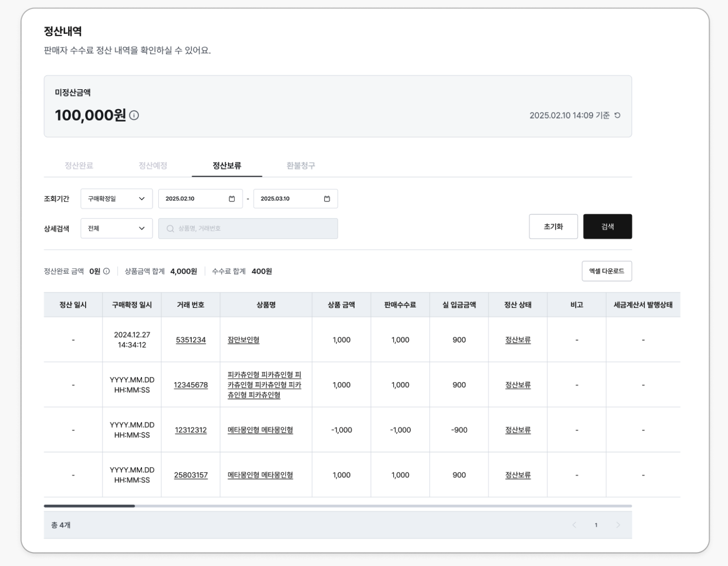The width and height of the screenshot is (728, 566).
Task: Click the 정산내역 page heading
Action: (x=63, y=31)
